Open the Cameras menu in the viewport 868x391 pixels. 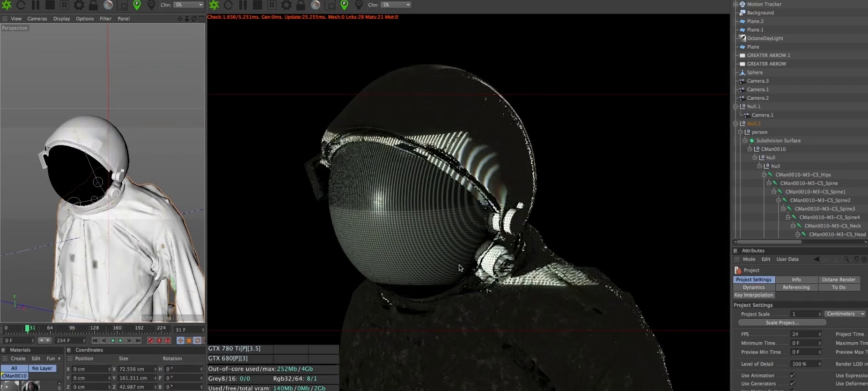click(37, 18)
